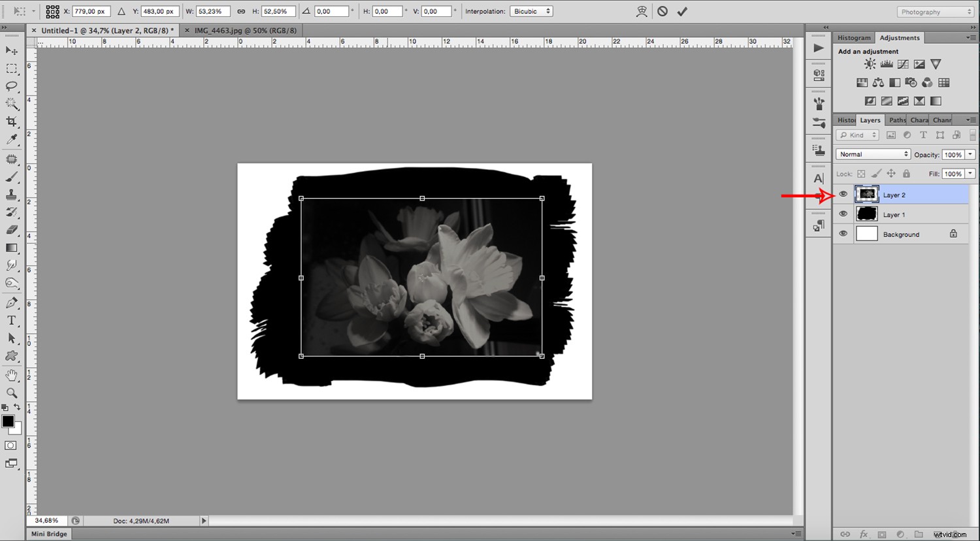This screenshot has width=980, height=541.
Task: Select the Horizontal Type tool
Action: pos(10,320)
